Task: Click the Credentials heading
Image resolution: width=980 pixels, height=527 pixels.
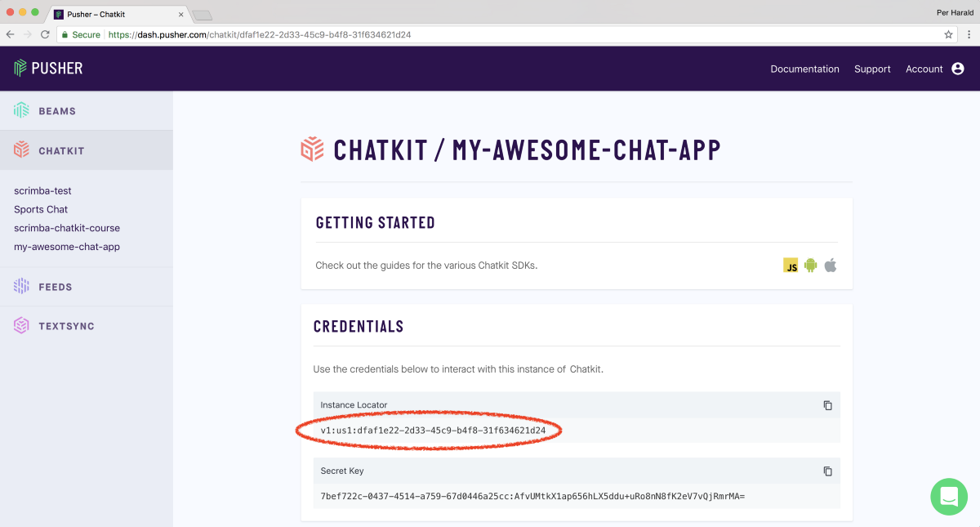Action: point(359,326)
